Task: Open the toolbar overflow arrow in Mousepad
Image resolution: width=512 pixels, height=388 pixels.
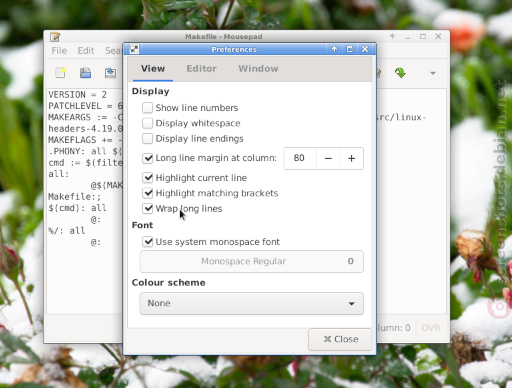Action: [433, 73]
